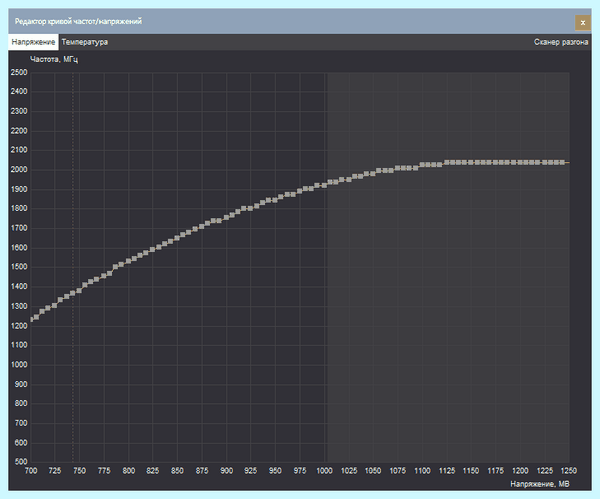Close the curve editor window
600x499 pixels.
point(583,23)
